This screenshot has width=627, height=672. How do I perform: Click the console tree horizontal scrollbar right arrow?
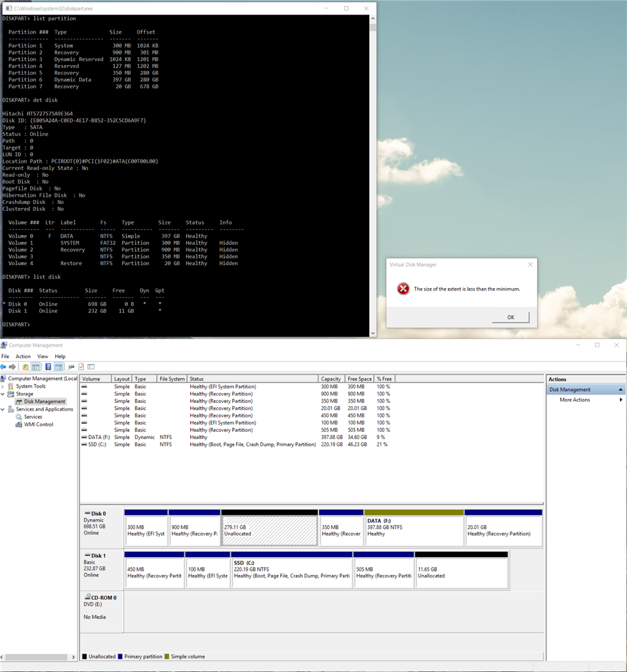73,657
